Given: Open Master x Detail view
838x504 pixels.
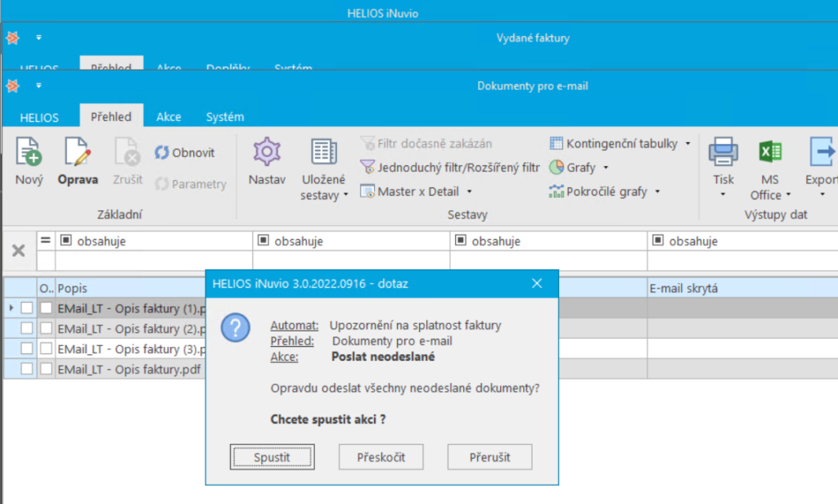Looking at the screenshot, I should pos(410,191).
